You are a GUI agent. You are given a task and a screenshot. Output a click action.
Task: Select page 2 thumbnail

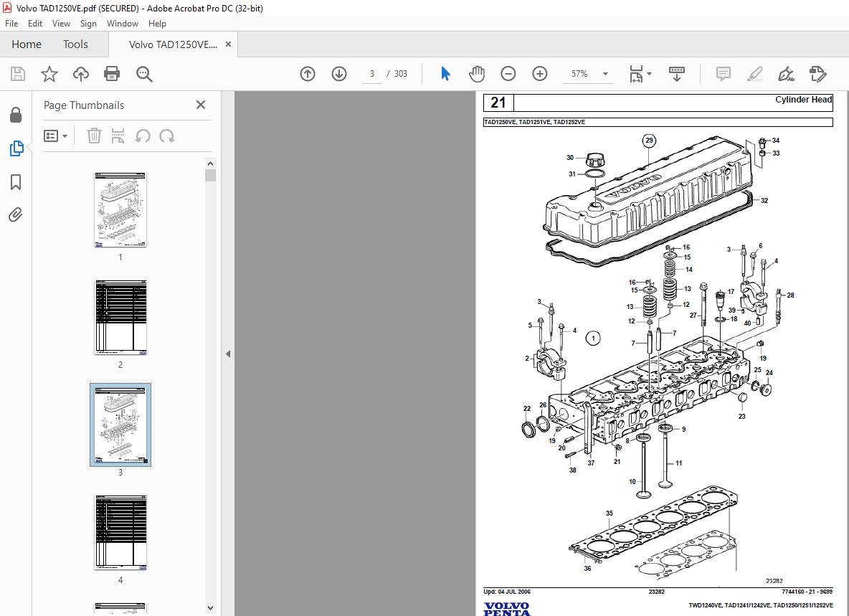click(x=120, y=317)
